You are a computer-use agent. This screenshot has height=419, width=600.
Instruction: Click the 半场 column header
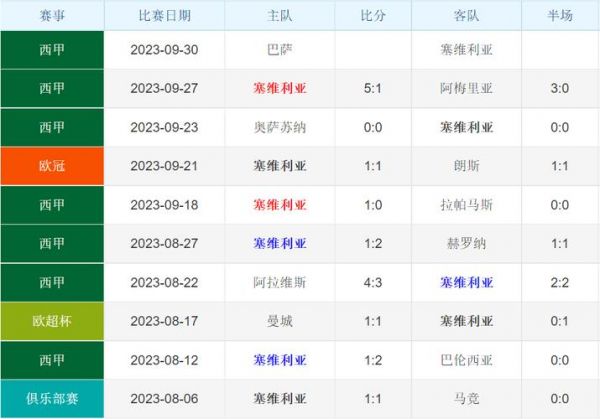560,15
